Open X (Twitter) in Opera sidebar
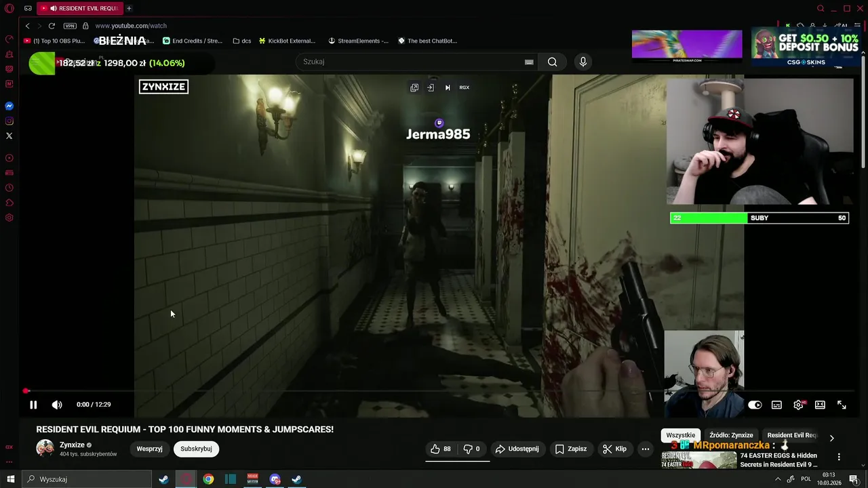Image resolution: width=868 pixels, height=488 pixels. (x=9, y=136)
